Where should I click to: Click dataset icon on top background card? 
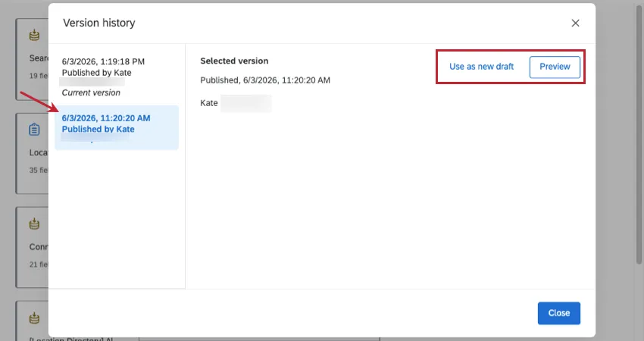tap(35, 36)
